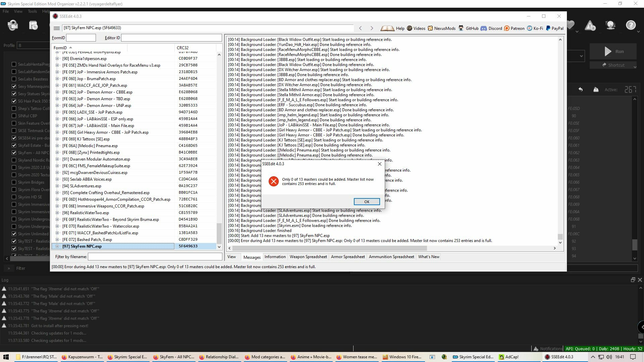The width and height of the screenshot is (644, 362).
Task: Open the View menu in Mod Organizer
Action: point(18,11)
